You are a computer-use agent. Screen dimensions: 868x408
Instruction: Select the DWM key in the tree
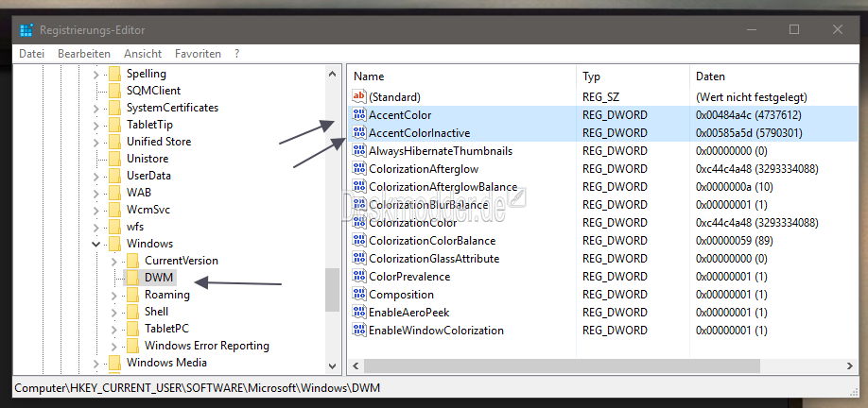(159, 278)
